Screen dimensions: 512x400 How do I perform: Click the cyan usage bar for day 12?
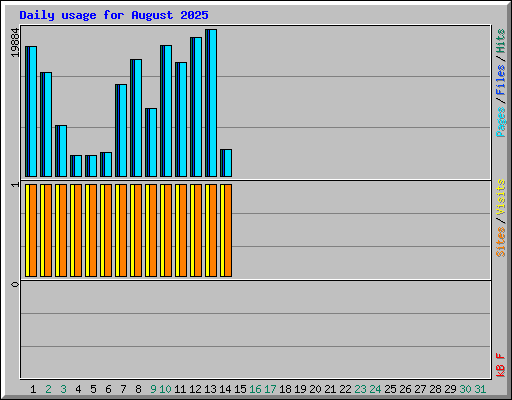[x=198, y=107]
